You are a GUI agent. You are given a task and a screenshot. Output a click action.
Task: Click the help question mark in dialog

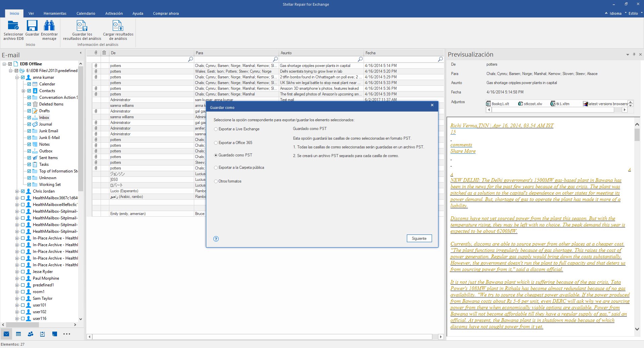click(216, 239)
